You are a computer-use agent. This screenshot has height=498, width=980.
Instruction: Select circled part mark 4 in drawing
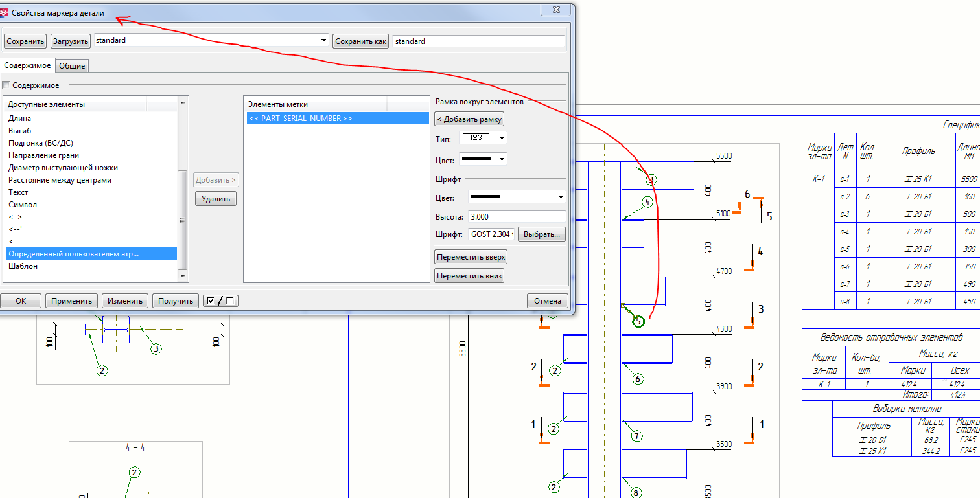(647, 202)
